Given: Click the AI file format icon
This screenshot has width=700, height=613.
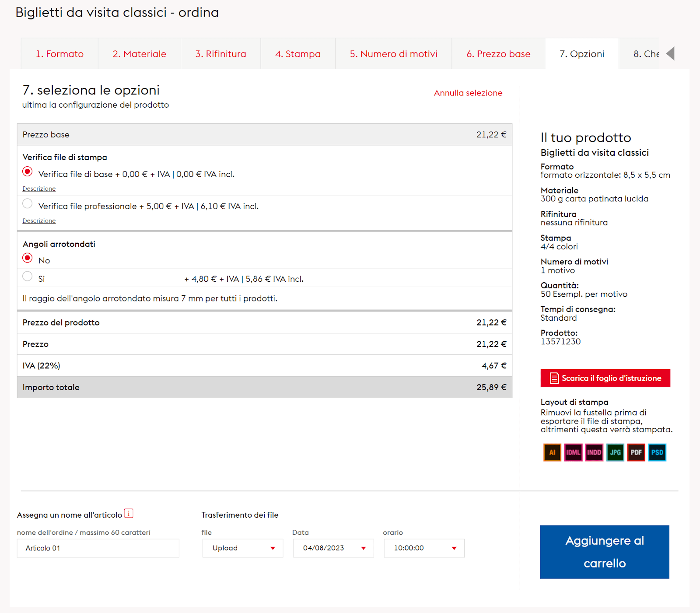Looking at the screenshot, I should click(x=552, y=452).
